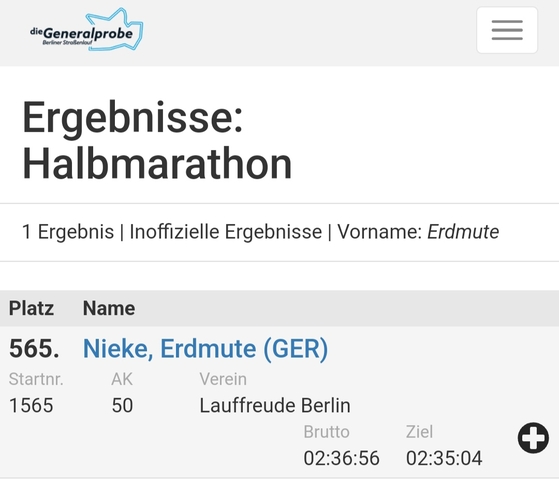The height and width of the screenshot is (480, 559).
Task: Click the Inoffizielle Ergebnisse text
Action: [x=226, y=232]
